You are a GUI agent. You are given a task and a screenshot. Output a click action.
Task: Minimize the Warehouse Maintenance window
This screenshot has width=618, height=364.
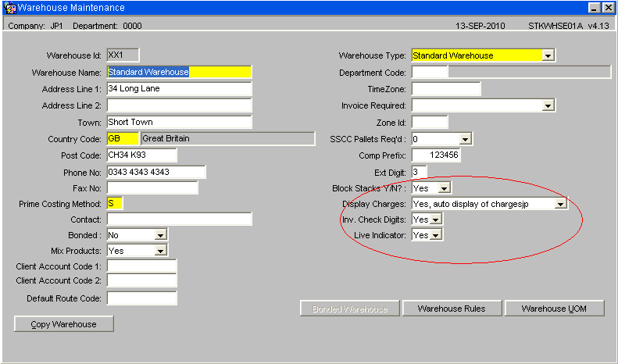(x=594, y=8)
